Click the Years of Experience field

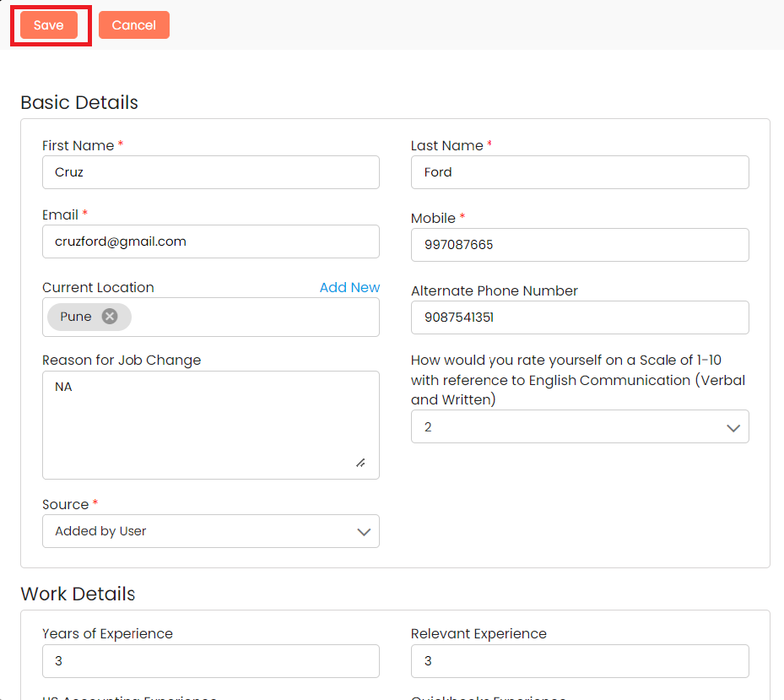click(210, 661)
